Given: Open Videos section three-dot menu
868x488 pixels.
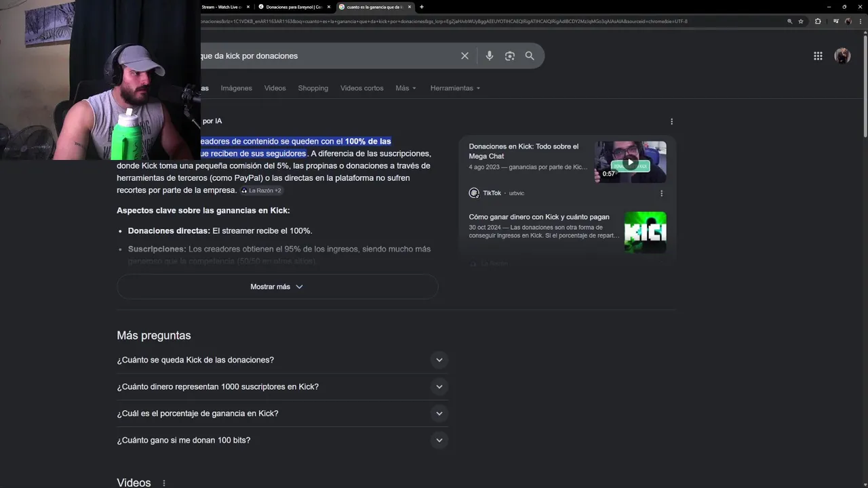Looking at the screenshot, I should coord(163,483).
